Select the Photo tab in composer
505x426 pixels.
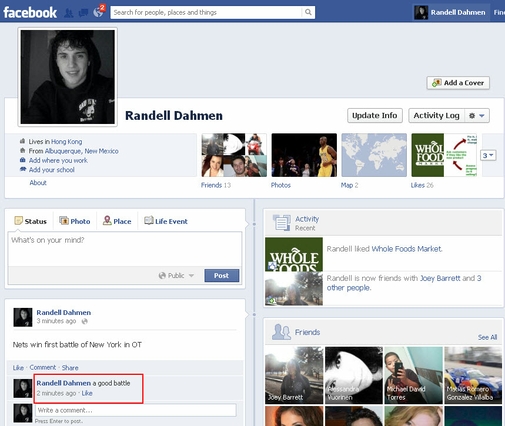coord(75,221)
